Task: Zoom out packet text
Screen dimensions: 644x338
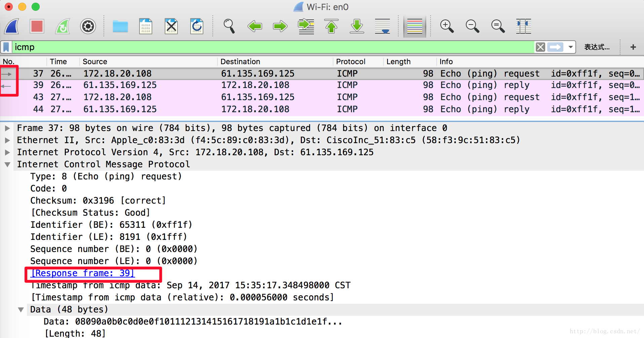Action: coord(473,26)
